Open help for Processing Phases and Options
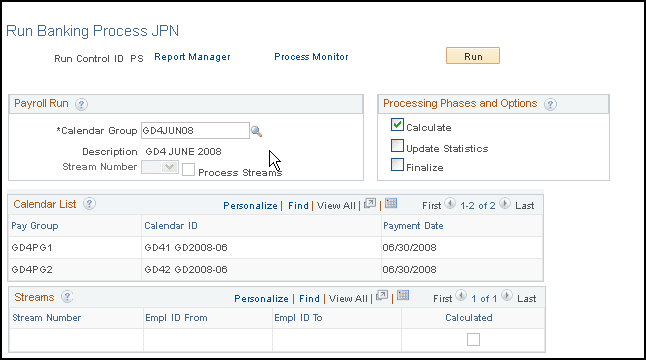This screenshot has height=360, width=646. pos(550,104)
